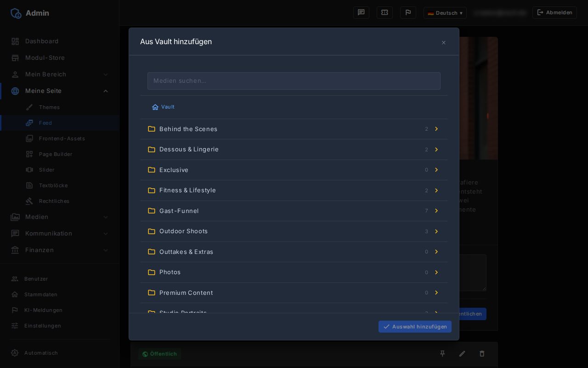The width and height of the screenshot is (588, 368).
Task: Open the Premium Content folder
Action: pos(294,293)
